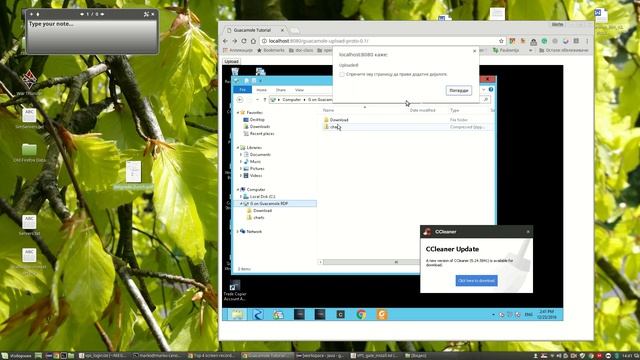Viewport: 640px width, 360px height.
Task: Open the Explorer Share ribbon tab
Action: pyautogui.click(x=280, y=90)
